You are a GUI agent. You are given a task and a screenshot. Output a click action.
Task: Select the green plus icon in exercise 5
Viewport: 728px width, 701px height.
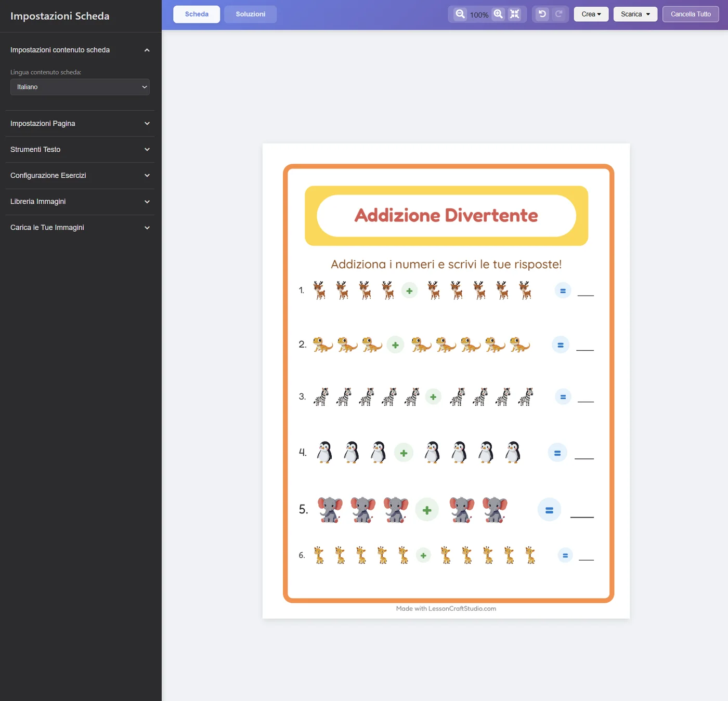[427, 510]
